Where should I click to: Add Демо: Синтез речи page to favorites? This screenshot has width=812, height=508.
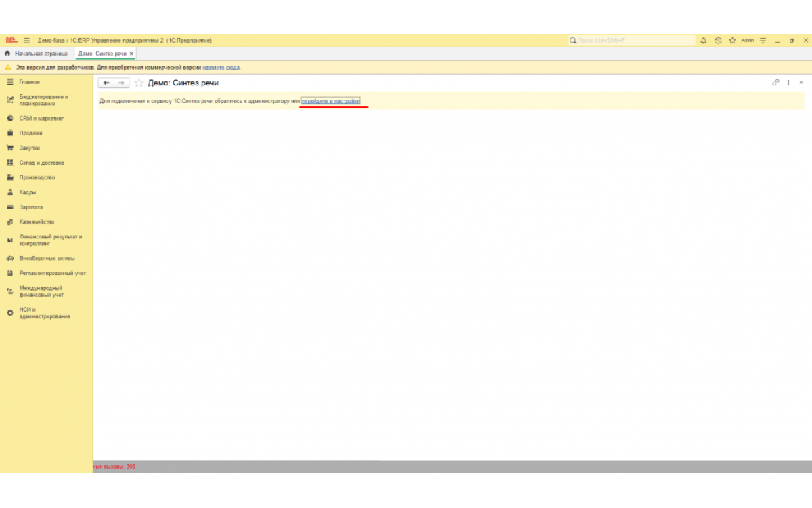(x=139, y=83)
